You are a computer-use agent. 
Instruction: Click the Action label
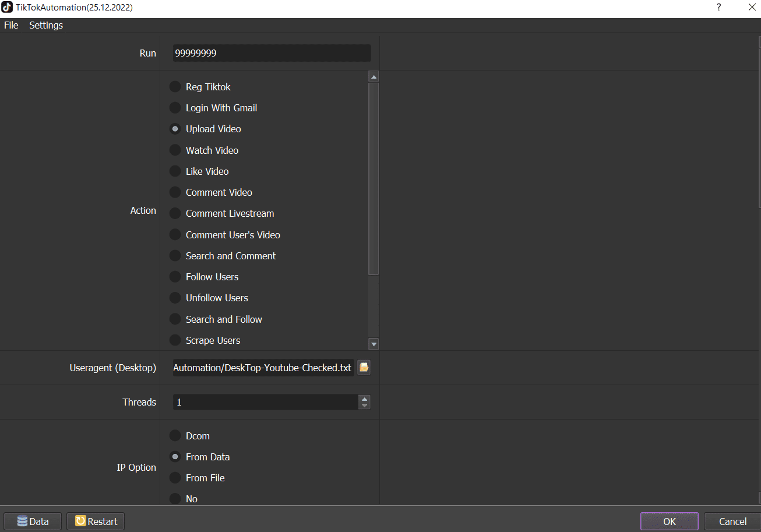point(143,210)
